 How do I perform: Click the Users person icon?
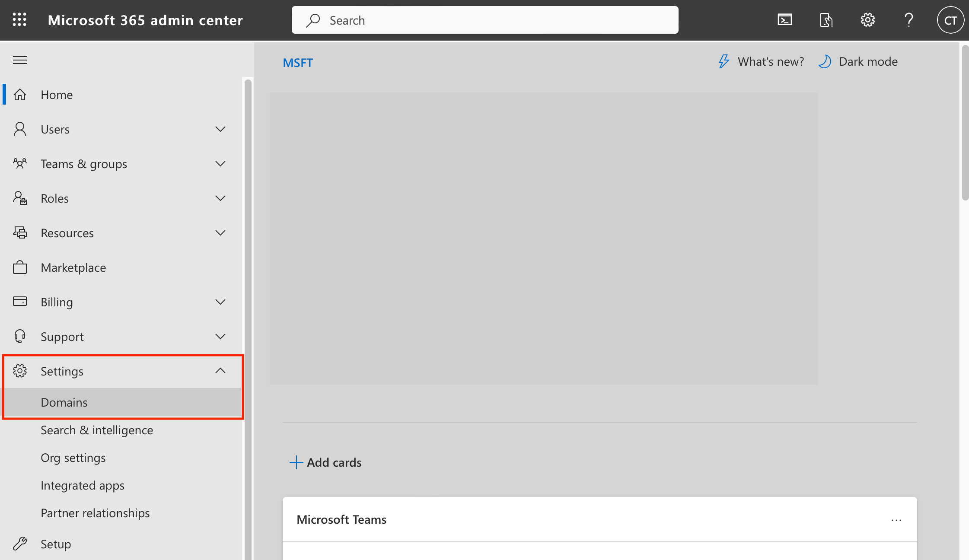(20, 129)
